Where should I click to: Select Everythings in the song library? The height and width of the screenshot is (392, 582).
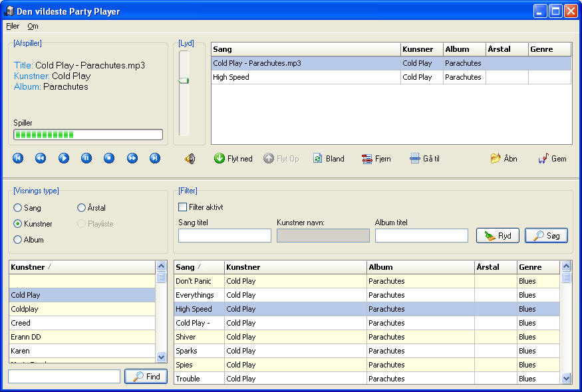point(366,295)
